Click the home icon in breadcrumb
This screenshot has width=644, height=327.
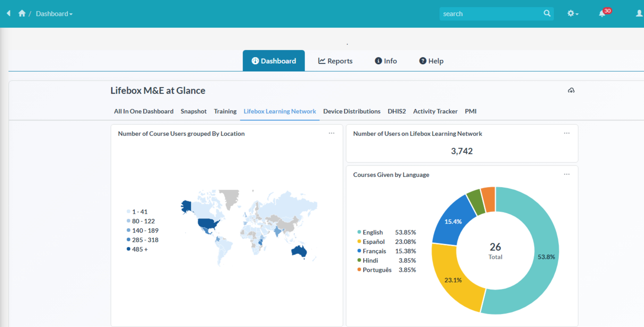22,14
